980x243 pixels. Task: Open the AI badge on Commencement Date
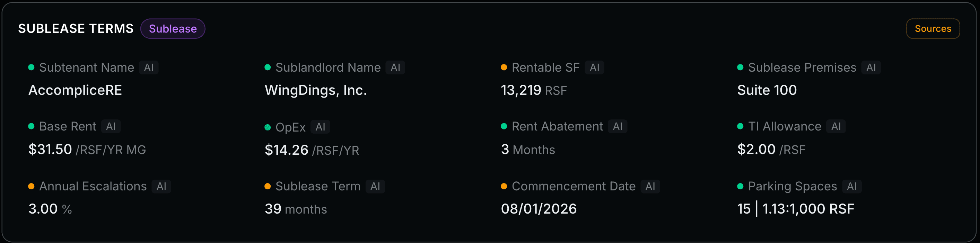(x=650, y=186)
